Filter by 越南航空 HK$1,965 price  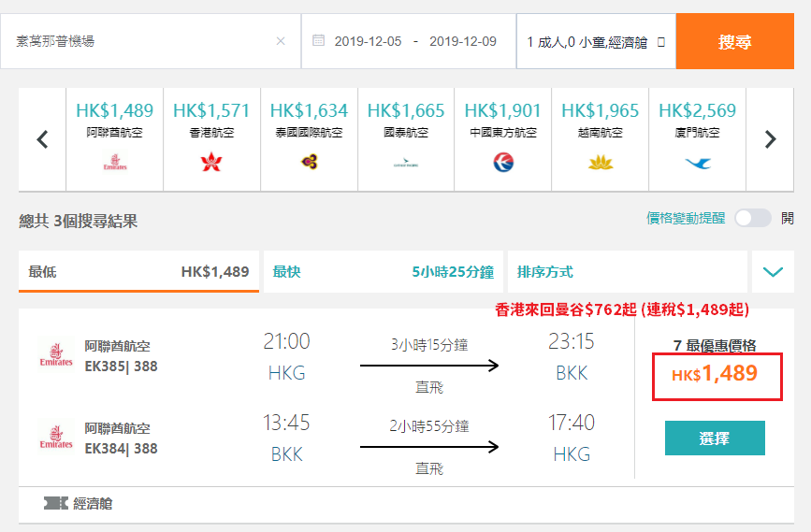[601, 139]
